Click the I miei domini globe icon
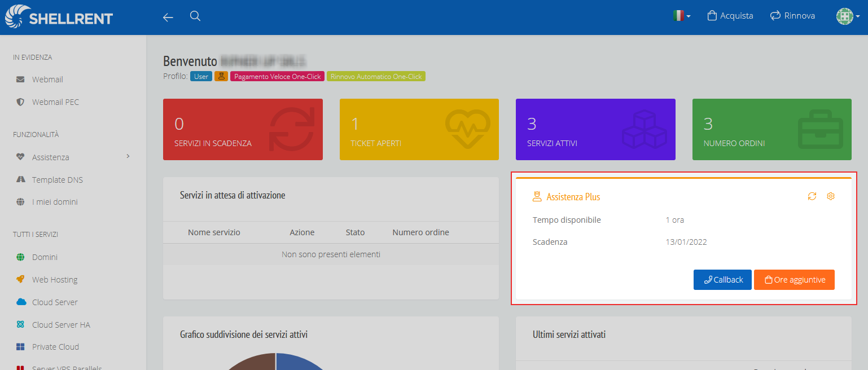Image resolution: width=868 pixels, height=370 pixels. pyautogui.click(x=20, y=202)
